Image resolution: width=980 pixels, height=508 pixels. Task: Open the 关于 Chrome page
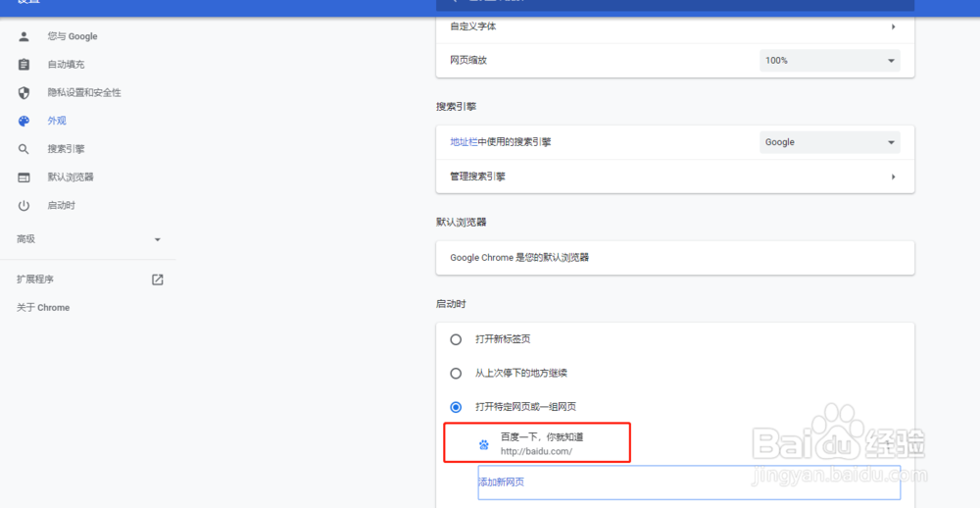(x=43, y=307)
